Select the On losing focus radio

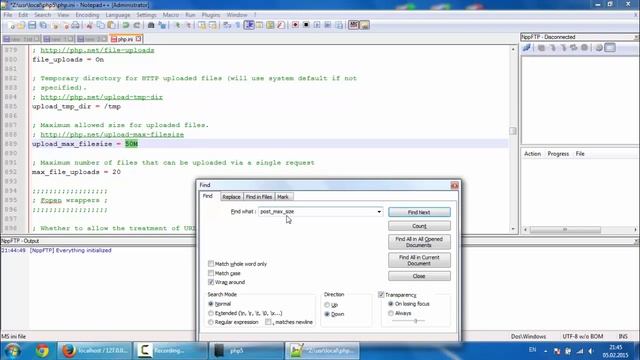point(391,304)
